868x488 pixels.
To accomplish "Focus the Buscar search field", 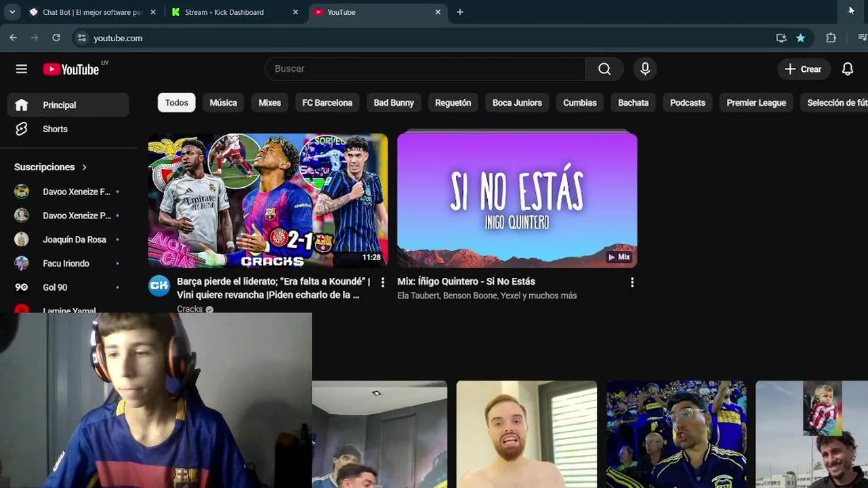I will (426, 69).
